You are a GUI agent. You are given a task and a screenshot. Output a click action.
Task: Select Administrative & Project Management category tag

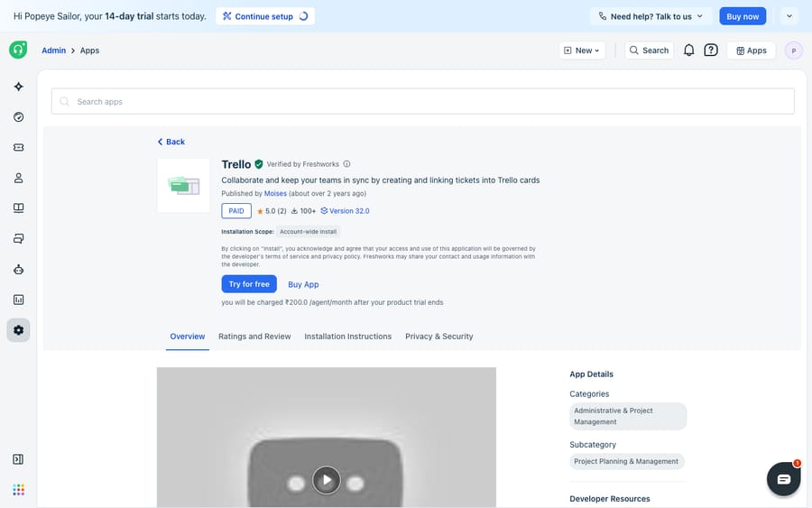point(628,416)
